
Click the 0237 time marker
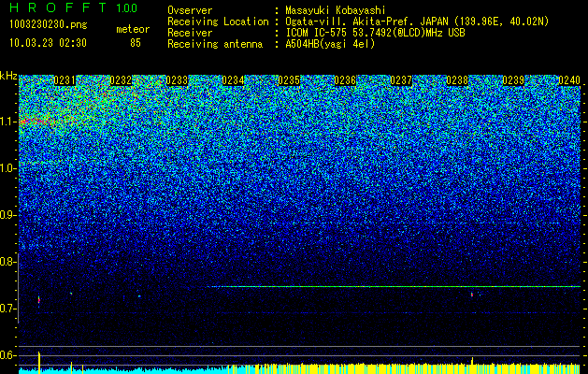(x=401, y=80)
